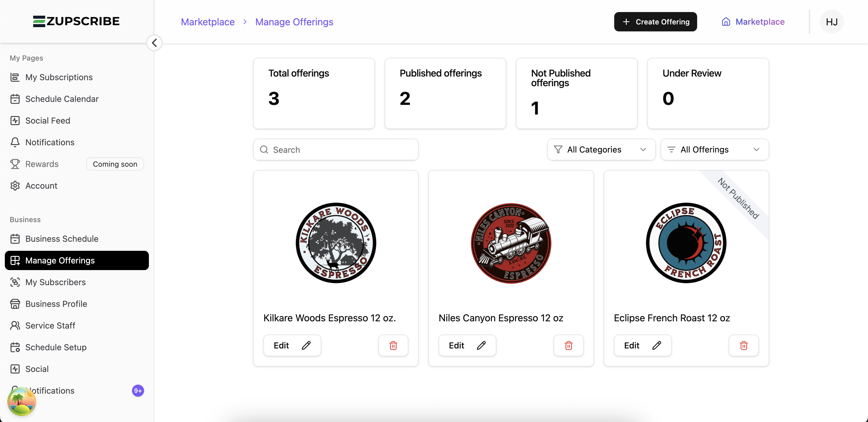Click the offerings Search field

[x=336, y=150]
